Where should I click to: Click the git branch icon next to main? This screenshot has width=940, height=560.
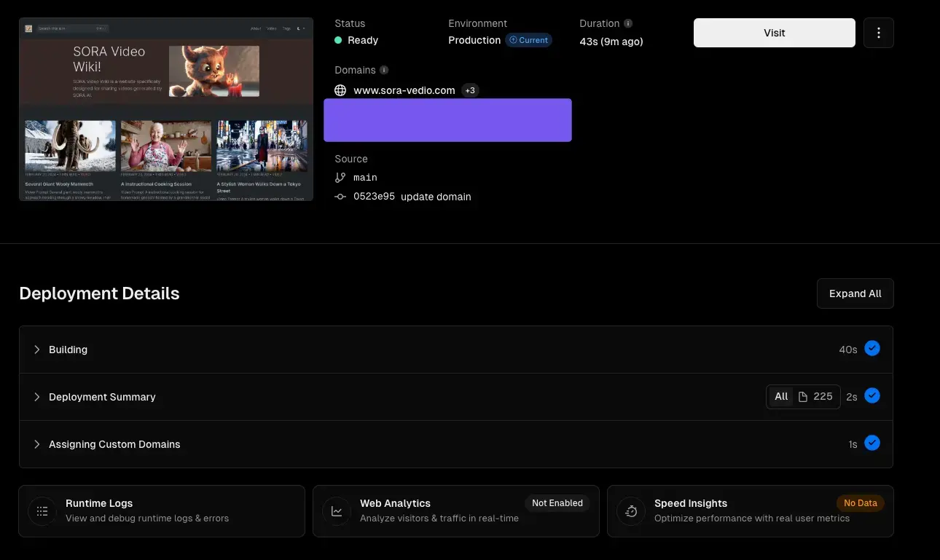tap(340, 178)
